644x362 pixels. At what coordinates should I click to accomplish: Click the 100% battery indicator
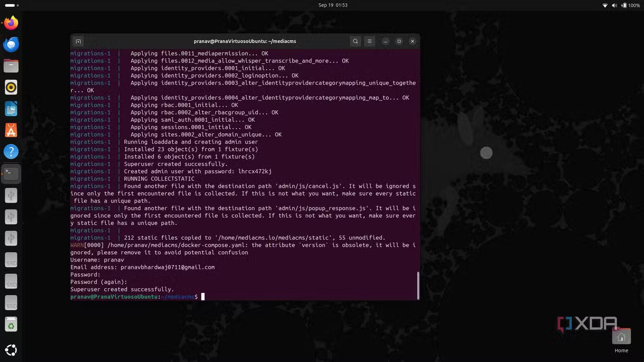click(630, 6)
